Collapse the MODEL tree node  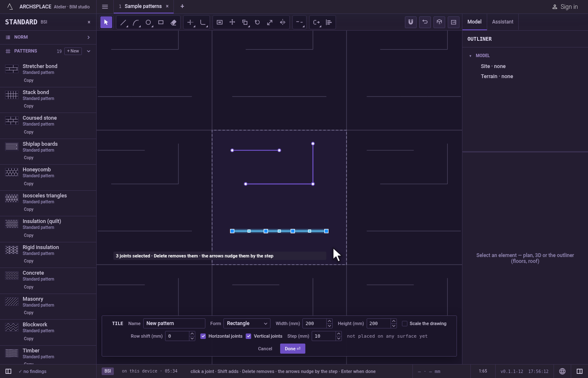470,56
